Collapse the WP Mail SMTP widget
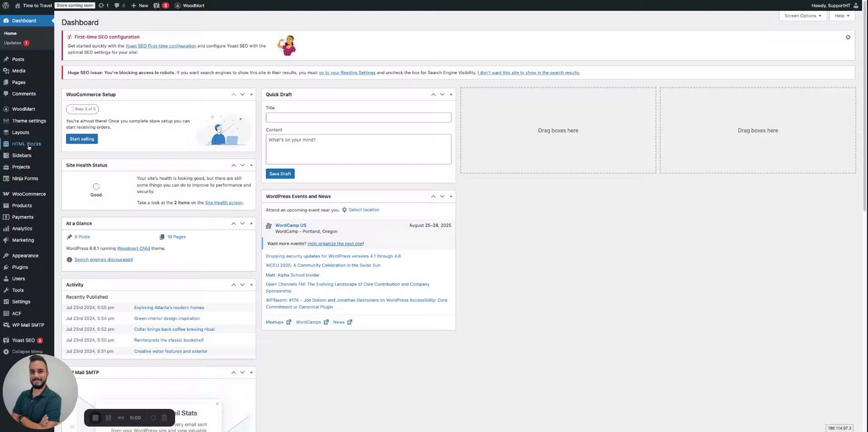Screen dimensions: 868x432 pos(251,372)
